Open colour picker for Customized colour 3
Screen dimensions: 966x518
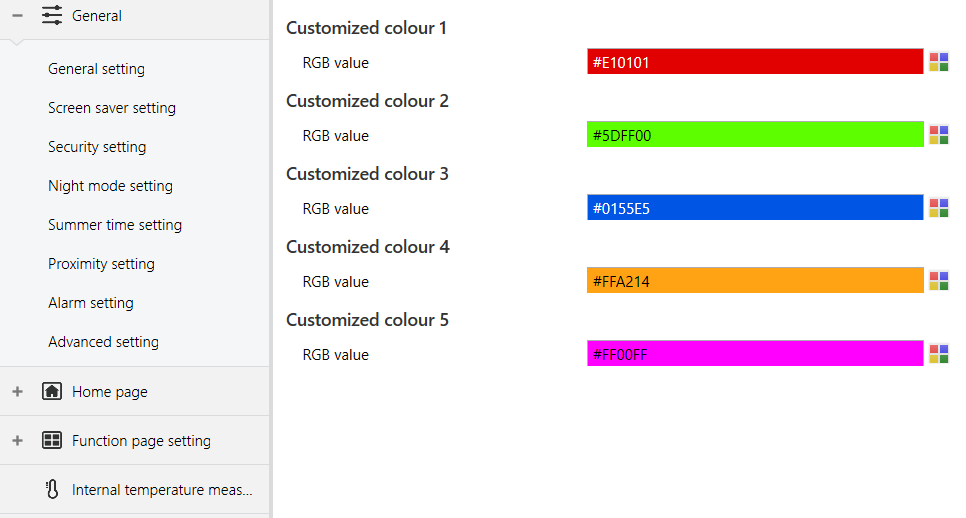[938, 208]
